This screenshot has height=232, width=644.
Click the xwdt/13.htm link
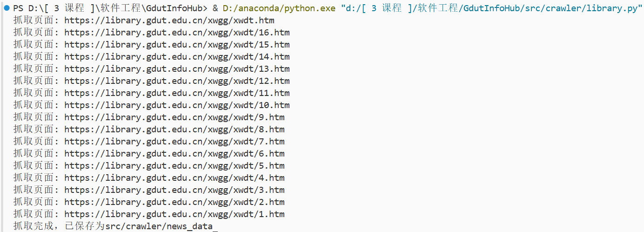pyautogui.click(x=177, y=69)
